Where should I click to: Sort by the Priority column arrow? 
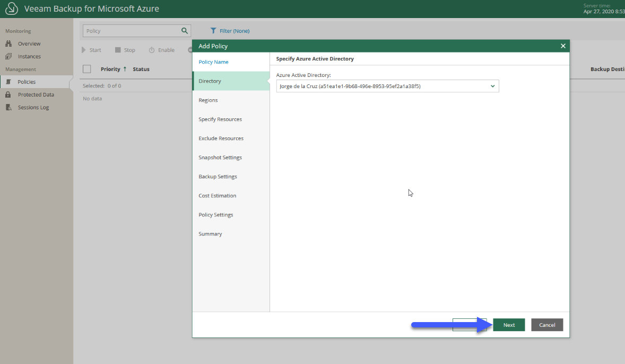click(x=125, y=69)
